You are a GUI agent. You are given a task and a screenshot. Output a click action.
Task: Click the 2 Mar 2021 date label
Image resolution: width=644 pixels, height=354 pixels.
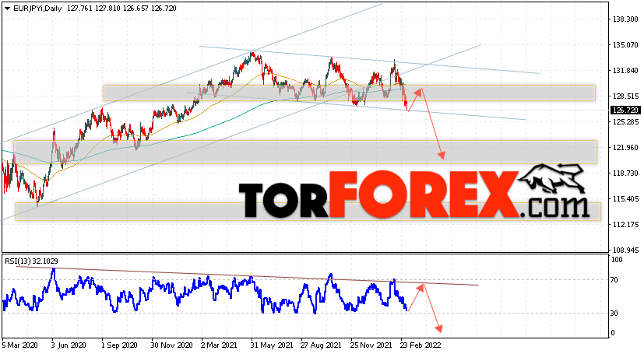pyautogui.click(x=219, y=345)
